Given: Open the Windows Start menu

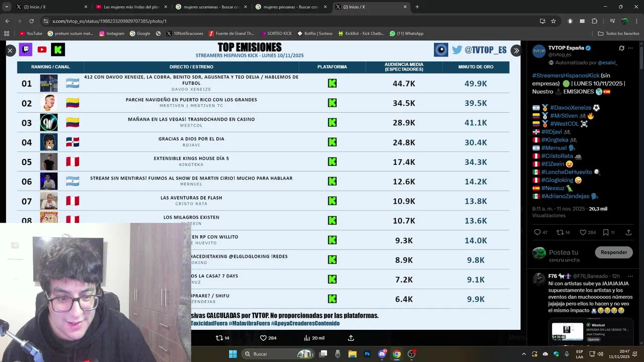Looking at the screenshot, I should click(233, 354).
